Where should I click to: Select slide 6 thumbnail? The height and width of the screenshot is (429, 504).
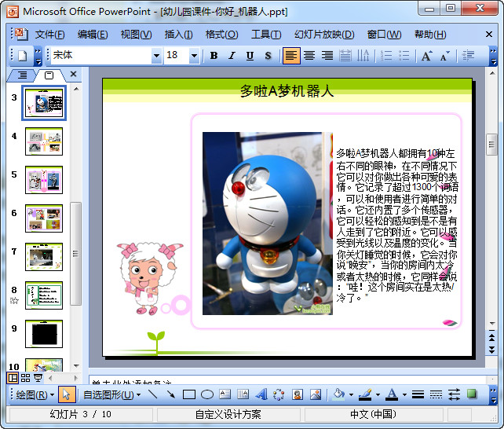pos(44,218)
